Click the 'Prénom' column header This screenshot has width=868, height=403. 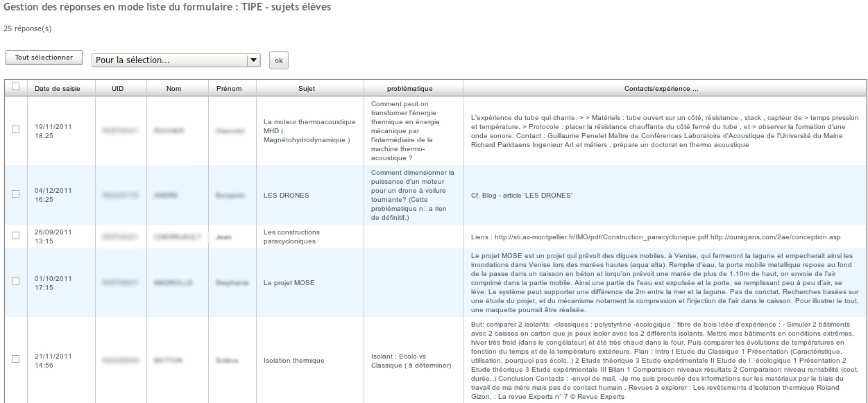click(229, 89)
